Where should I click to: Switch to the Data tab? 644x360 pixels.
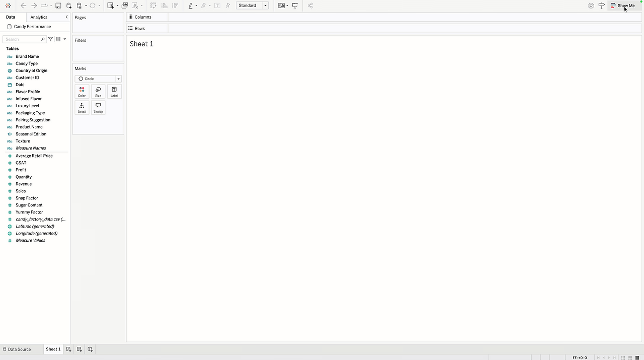click(x=11, y=17)
